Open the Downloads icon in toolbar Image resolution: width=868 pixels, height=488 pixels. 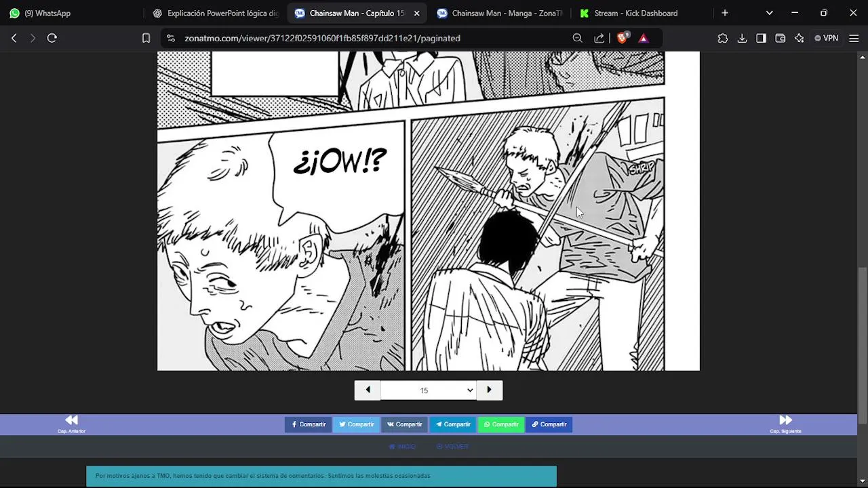742,39
